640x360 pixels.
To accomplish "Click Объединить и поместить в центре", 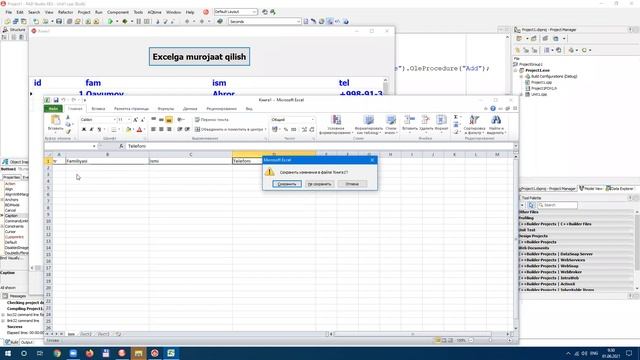I will [230, 129].
